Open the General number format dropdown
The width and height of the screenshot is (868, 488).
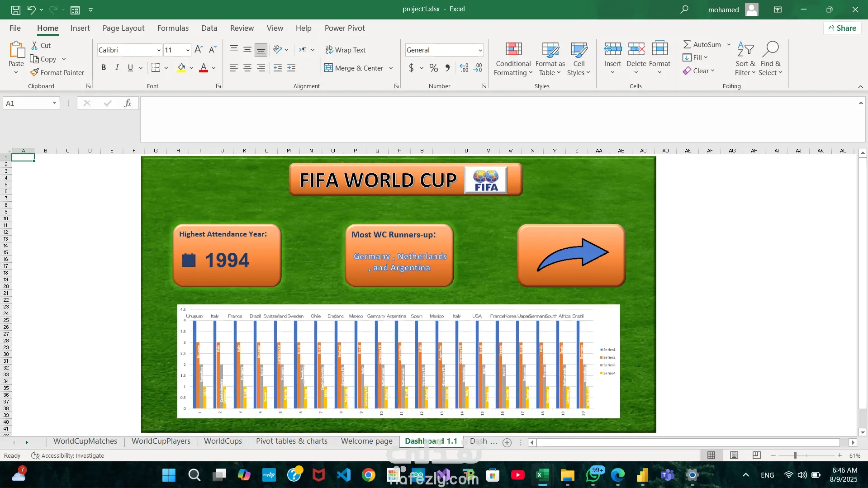480,50
